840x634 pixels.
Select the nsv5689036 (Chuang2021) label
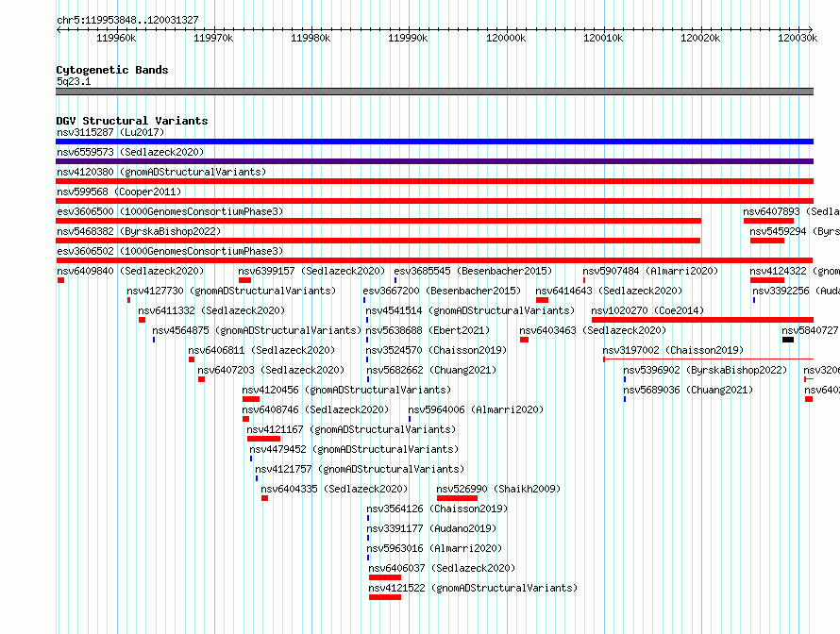point(688,390)
